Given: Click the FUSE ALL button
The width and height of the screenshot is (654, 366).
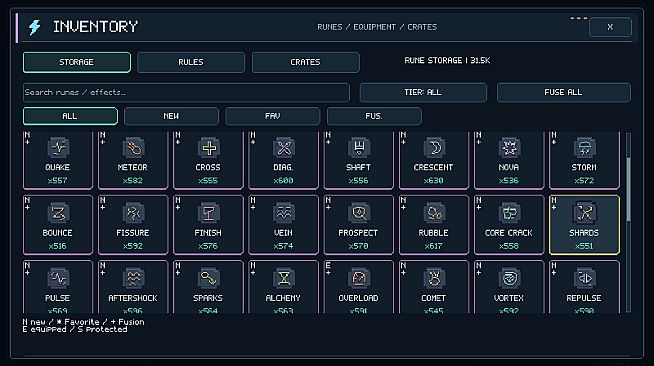Looking at the screenshot, I should pyautogui.click(x=563, y=92).
